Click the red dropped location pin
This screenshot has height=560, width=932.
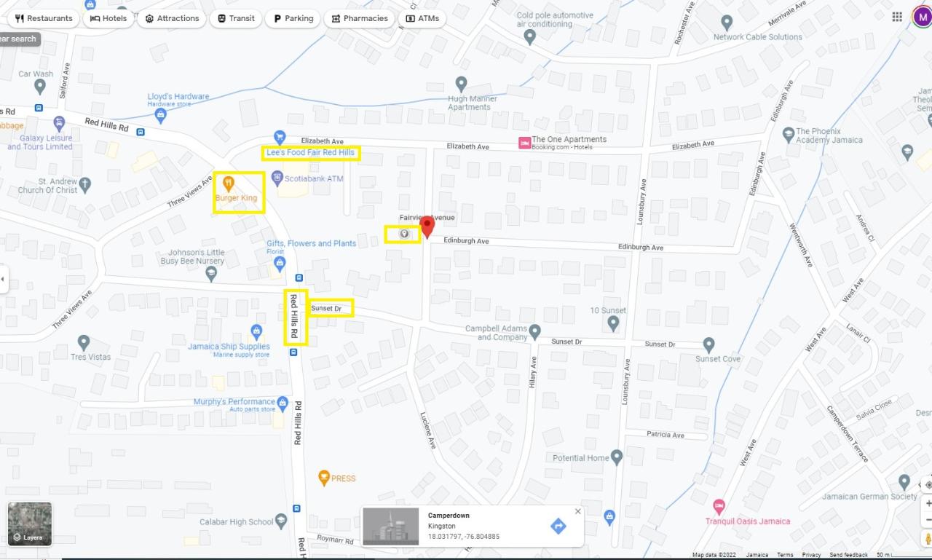pyautogui.click(x=427, y=226)
